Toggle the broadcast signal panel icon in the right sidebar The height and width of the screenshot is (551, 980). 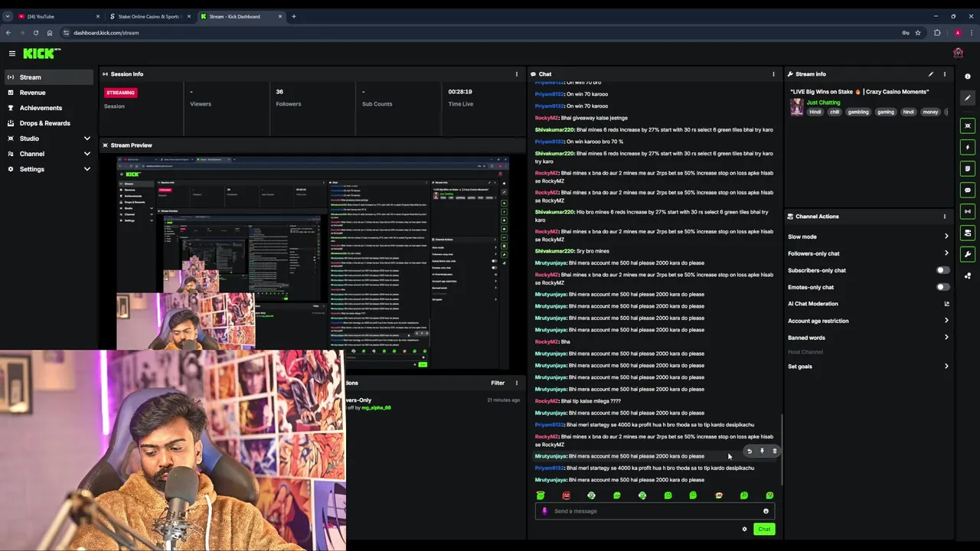pyautogui.click(x=968, y=211)
